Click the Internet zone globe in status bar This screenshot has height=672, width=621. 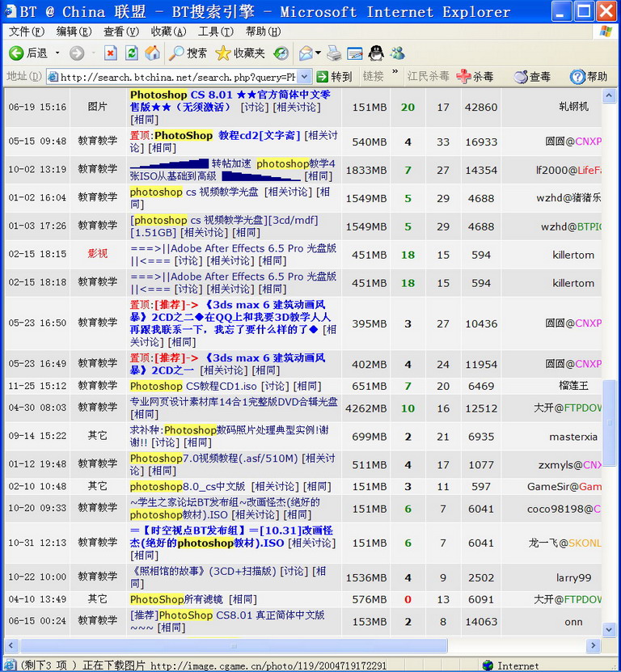click(x=488, y=666)
